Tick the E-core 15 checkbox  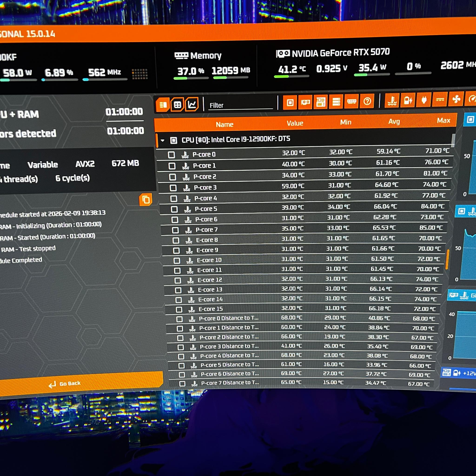[179, 309]
